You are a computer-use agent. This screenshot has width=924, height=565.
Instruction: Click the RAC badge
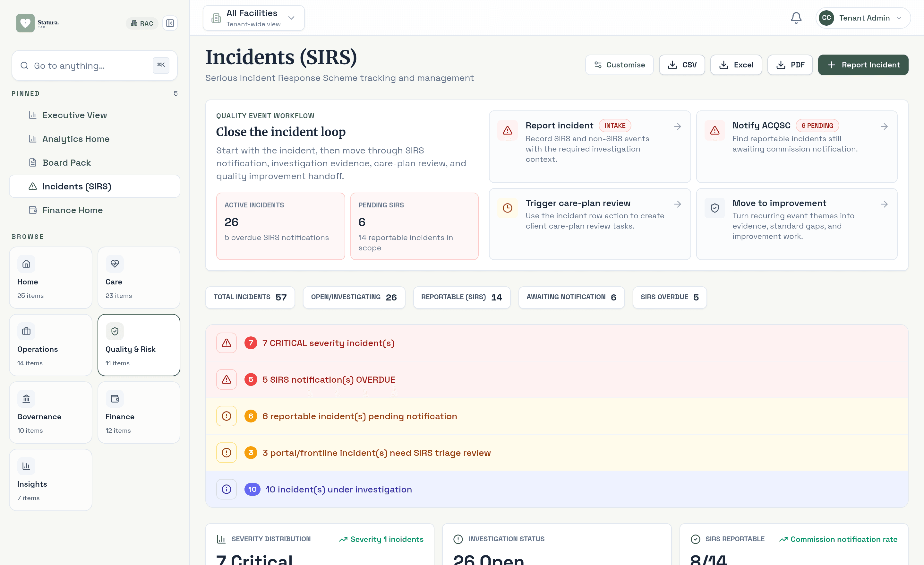[x=142, y=23]
